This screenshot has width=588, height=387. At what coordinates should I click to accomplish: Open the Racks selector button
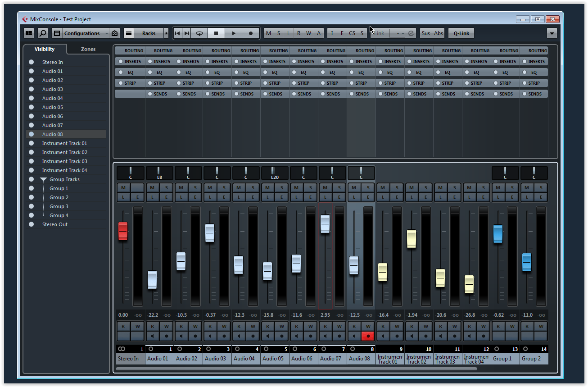point(148,33)
